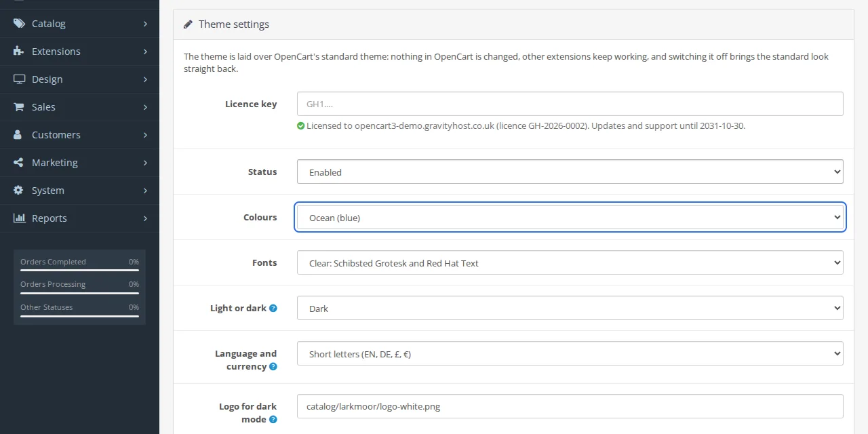Screen dimensions: 868x434
Task: Expand the Design menu chevron
Action: point(146,79)
